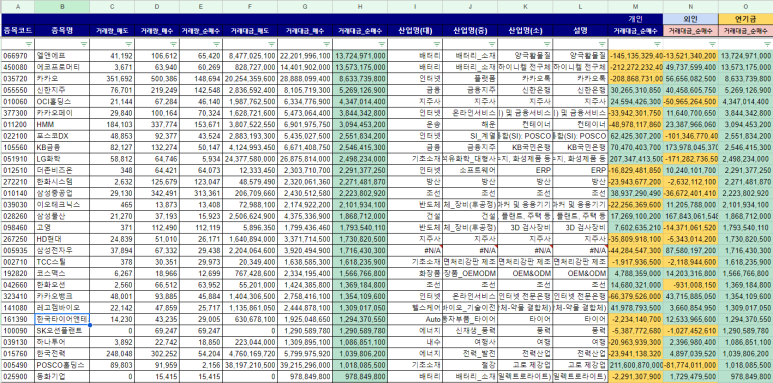Click the 종목코드 header cell

click(x=18, y=31)
